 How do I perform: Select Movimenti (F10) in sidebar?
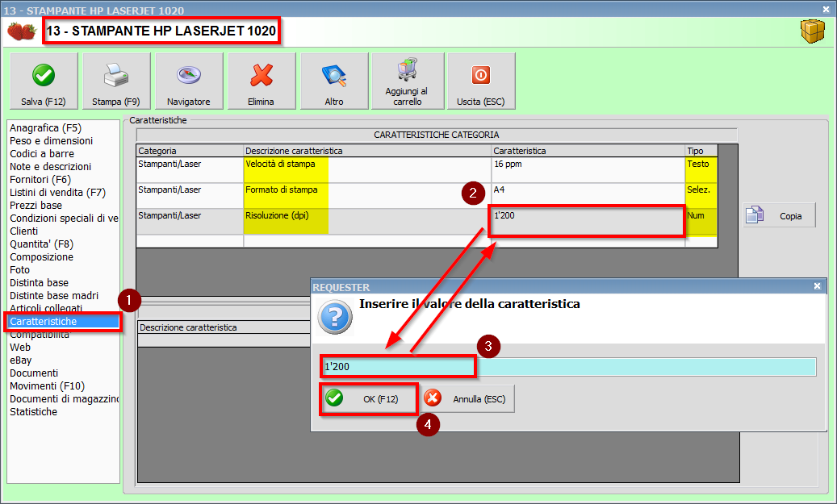(47, 385)
